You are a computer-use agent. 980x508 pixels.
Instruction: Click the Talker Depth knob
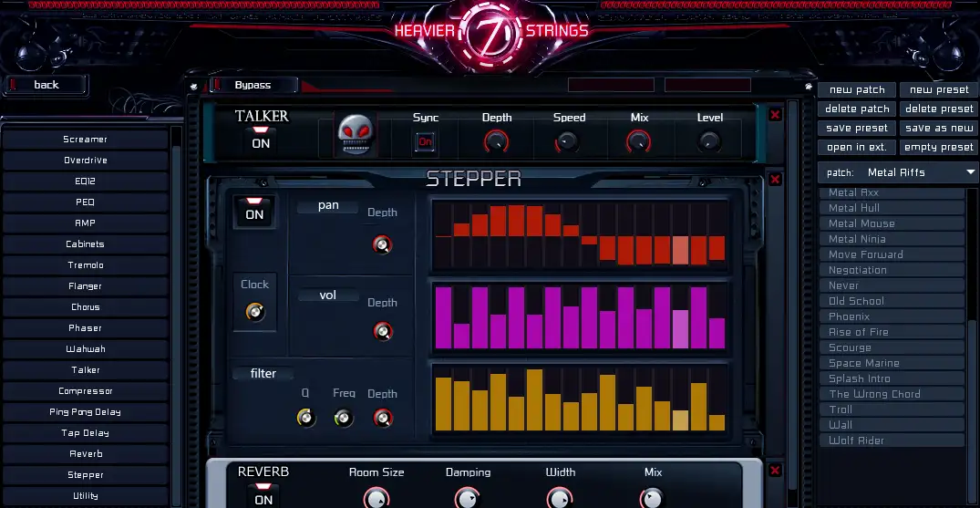point(496,141)
